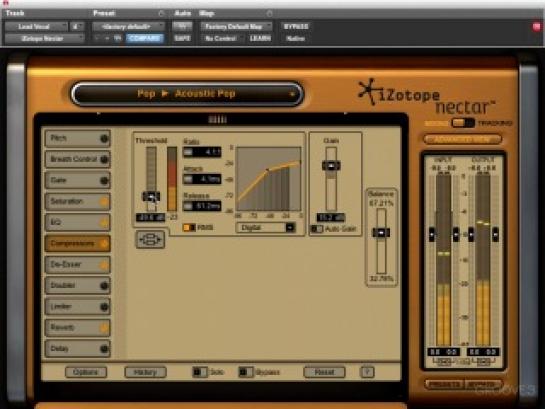The height and width of the screenshot is (409, 545).
Task: Open the Factory Default Map dropdown
Action: (x=236, y=27)
